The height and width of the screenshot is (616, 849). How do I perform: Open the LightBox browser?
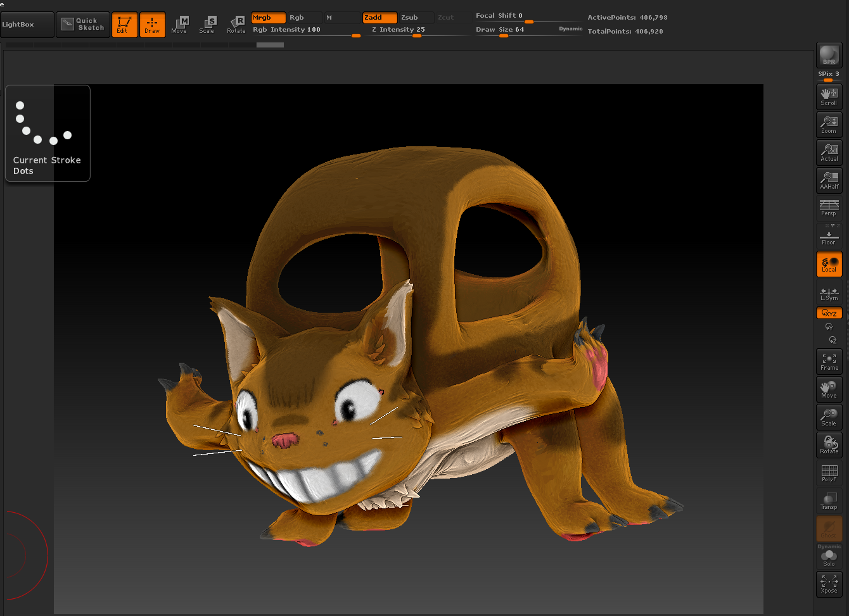(x=27, y=25)
